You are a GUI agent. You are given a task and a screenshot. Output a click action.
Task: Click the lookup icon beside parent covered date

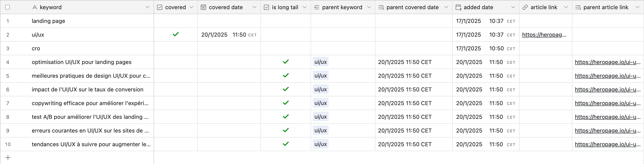point(381,7)
